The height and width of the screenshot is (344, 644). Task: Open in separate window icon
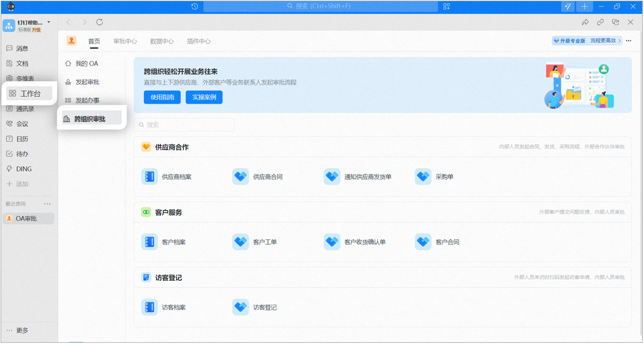[x=615, y=22]
